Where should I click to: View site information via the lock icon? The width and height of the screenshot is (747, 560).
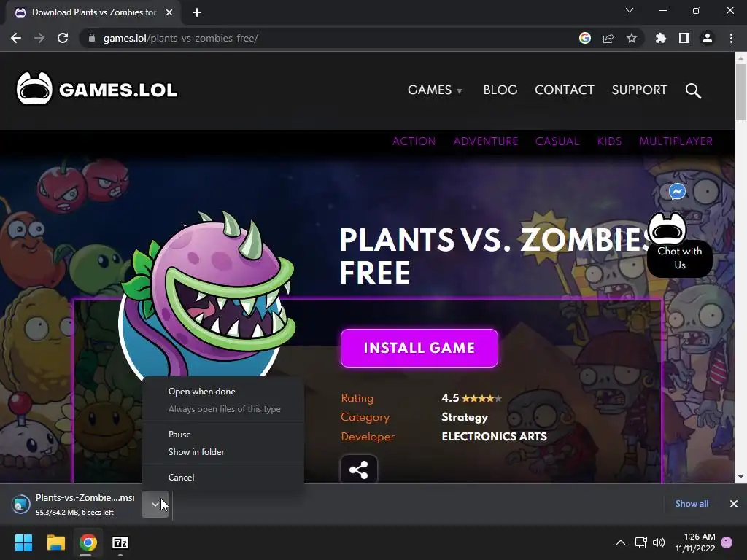(92, 38)
